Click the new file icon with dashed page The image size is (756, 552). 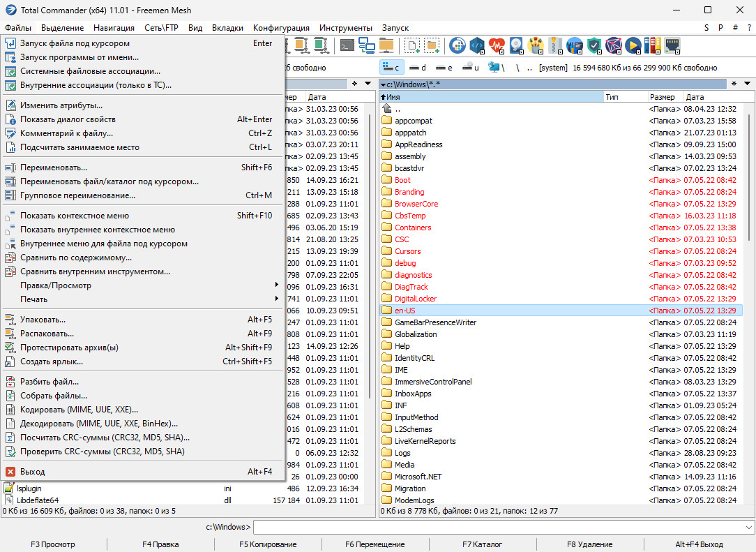(412, 46)
